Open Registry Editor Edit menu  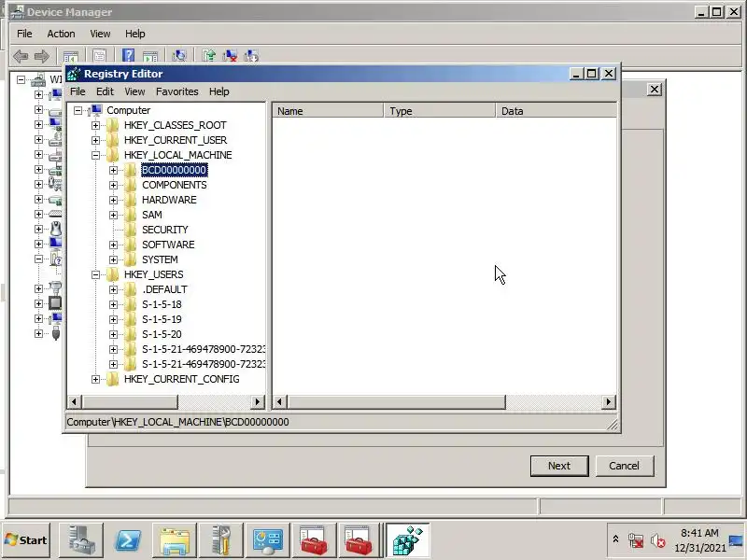click(x=105, y=91)
